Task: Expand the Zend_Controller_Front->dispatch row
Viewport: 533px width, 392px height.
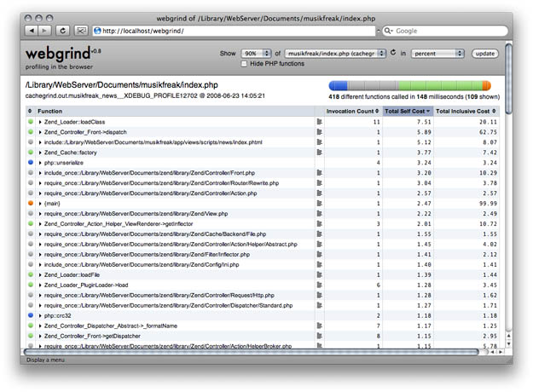Action: 40,132
